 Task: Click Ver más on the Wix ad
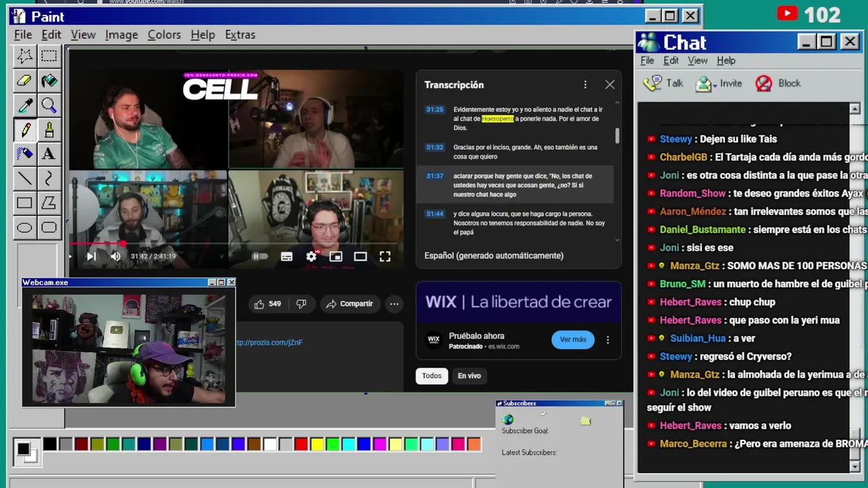pos(573,340)
